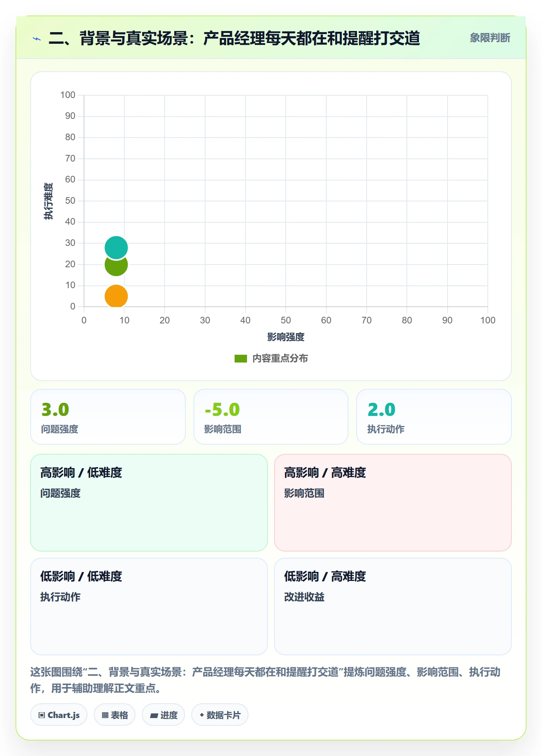Click the diamond icon in 数据卡片 chip
542x756 pixels.
pyautogui.click(x=202, y=715)
